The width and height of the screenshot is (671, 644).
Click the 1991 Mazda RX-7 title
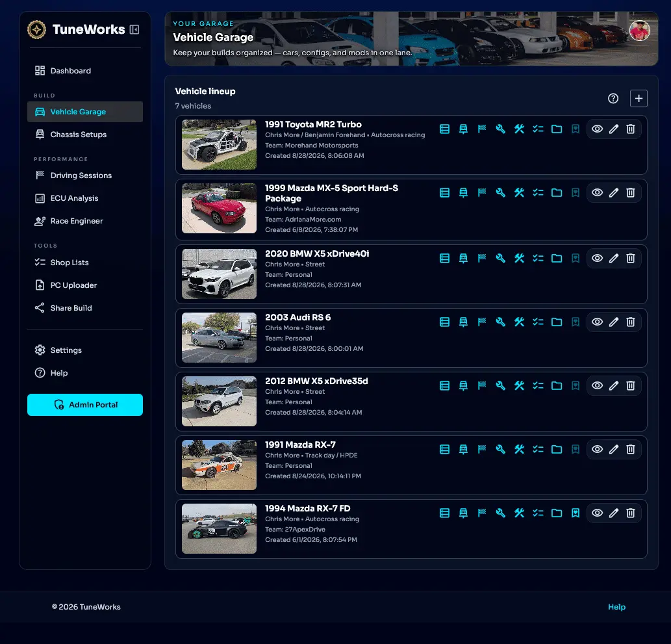(x=300, y=444)
